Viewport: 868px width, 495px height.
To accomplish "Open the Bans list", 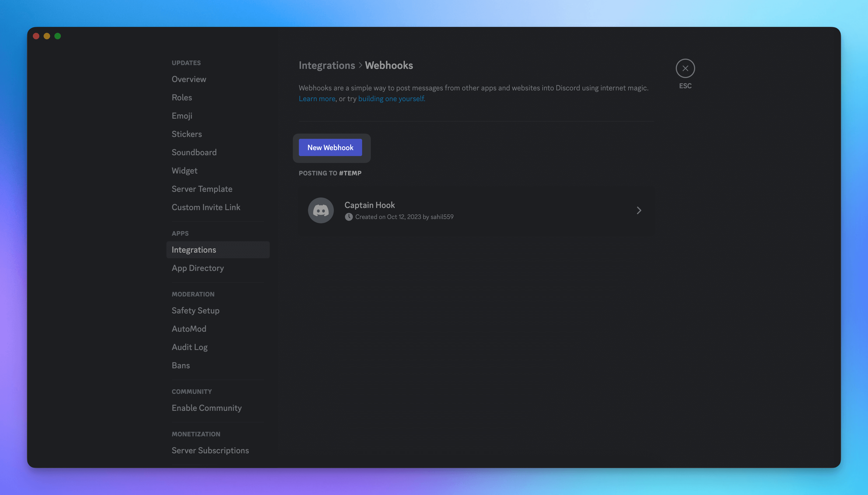I will [218, 366].
